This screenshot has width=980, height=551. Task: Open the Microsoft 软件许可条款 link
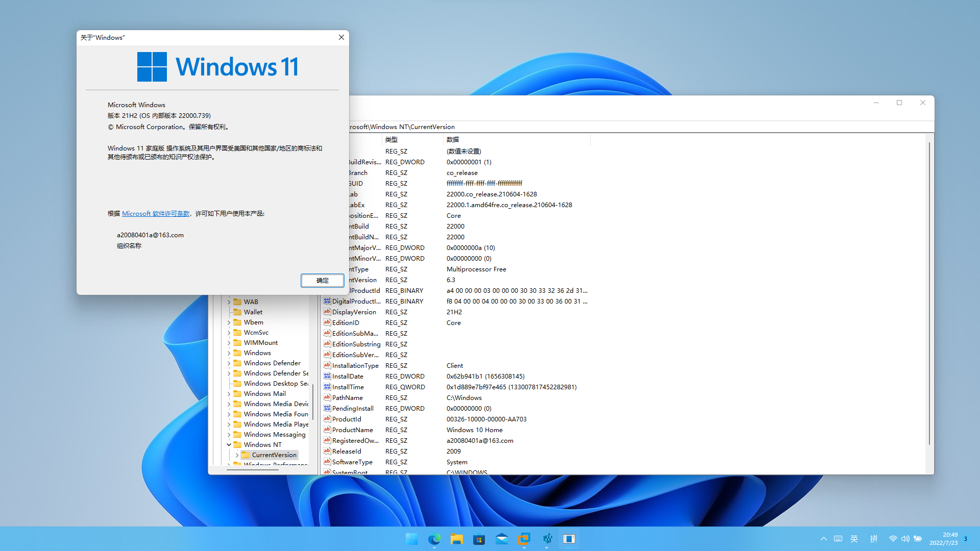point(156,214)
